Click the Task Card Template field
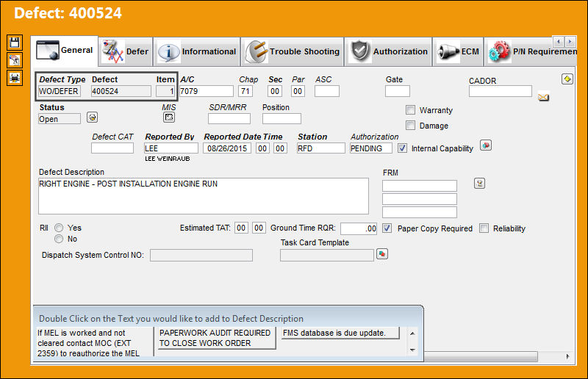 327,256
